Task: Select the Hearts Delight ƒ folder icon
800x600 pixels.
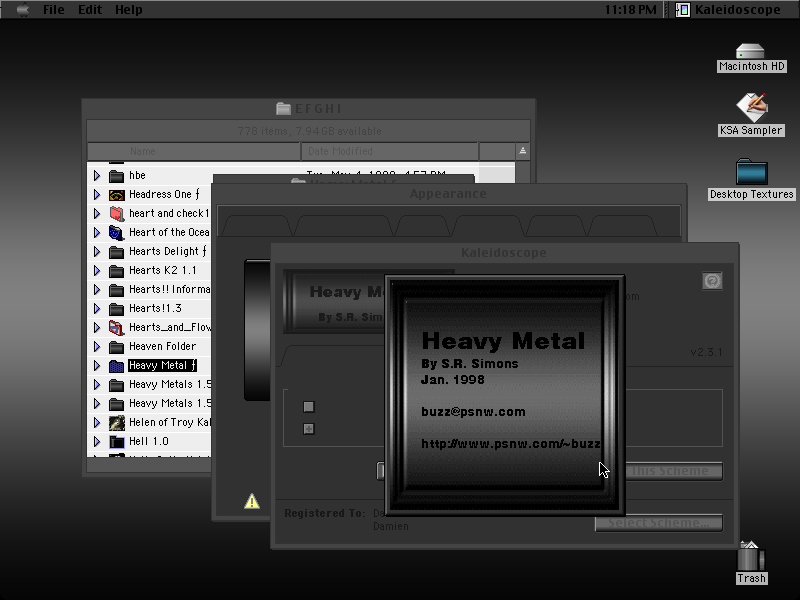Action: click(x=116, y=252)
